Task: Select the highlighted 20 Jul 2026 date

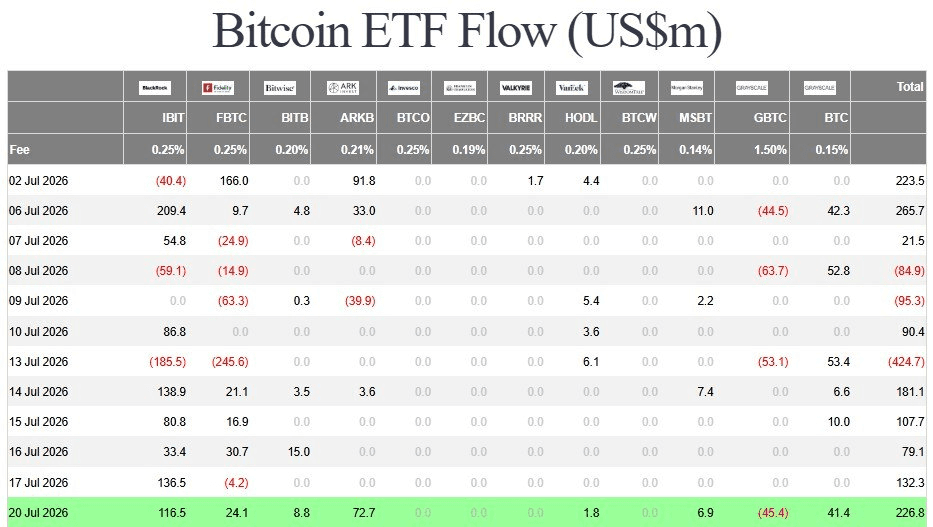Action: point(38,513)
